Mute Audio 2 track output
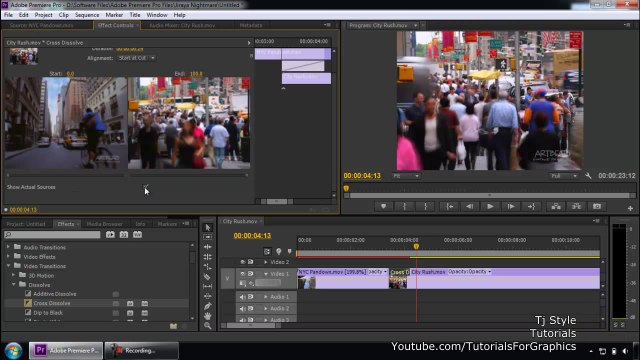 pyautogui.click(x=242, y=309)
